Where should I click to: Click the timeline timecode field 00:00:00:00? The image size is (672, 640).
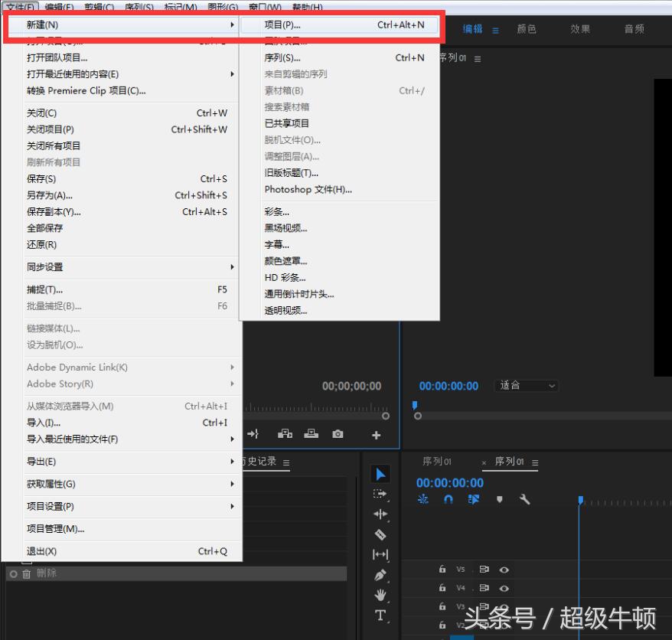pos(449,482)
